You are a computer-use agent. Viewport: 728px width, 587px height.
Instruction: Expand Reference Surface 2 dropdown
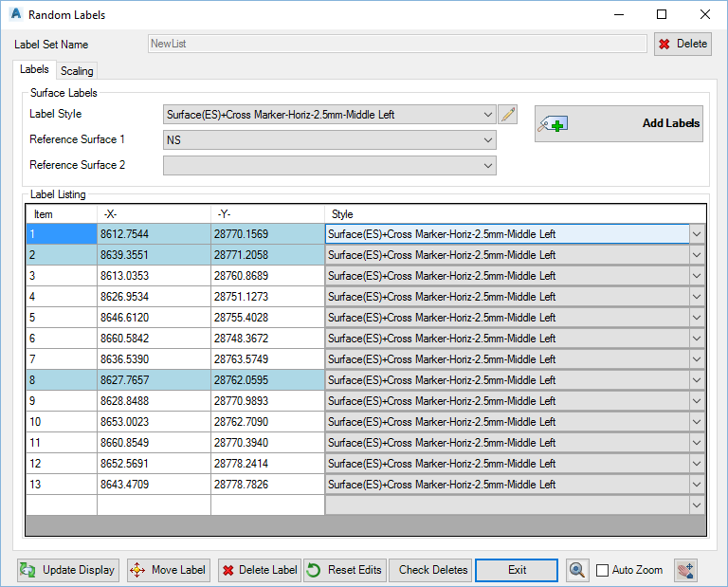click(488, 166)
